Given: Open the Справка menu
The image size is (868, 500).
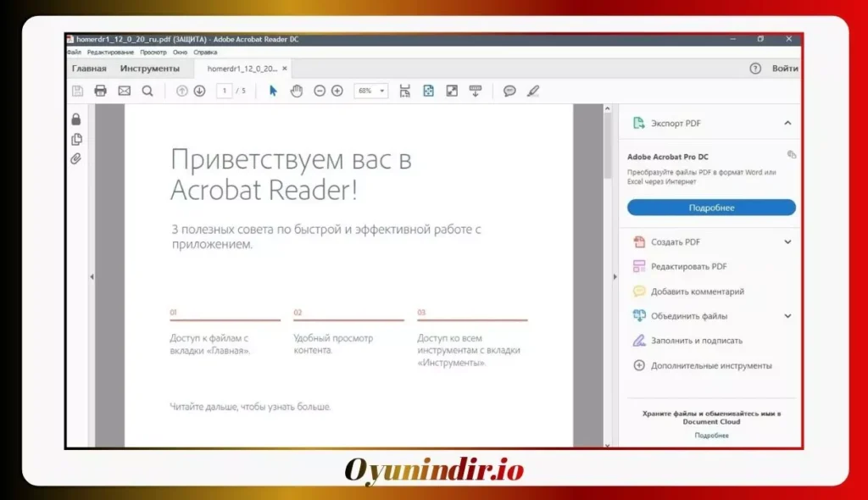Looking at the screenshot, I should point(205,52).
